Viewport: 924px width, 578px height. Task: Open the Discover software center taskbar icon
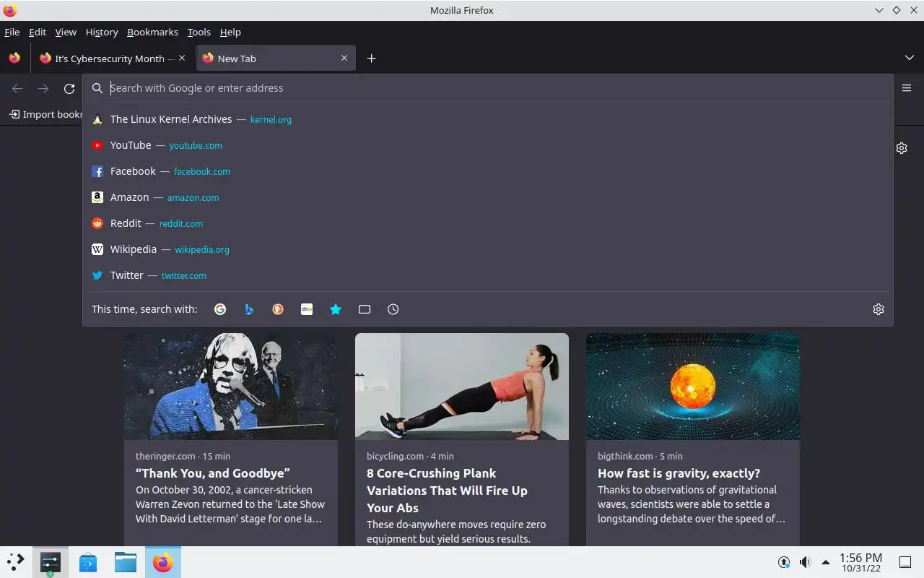[87, 562]
